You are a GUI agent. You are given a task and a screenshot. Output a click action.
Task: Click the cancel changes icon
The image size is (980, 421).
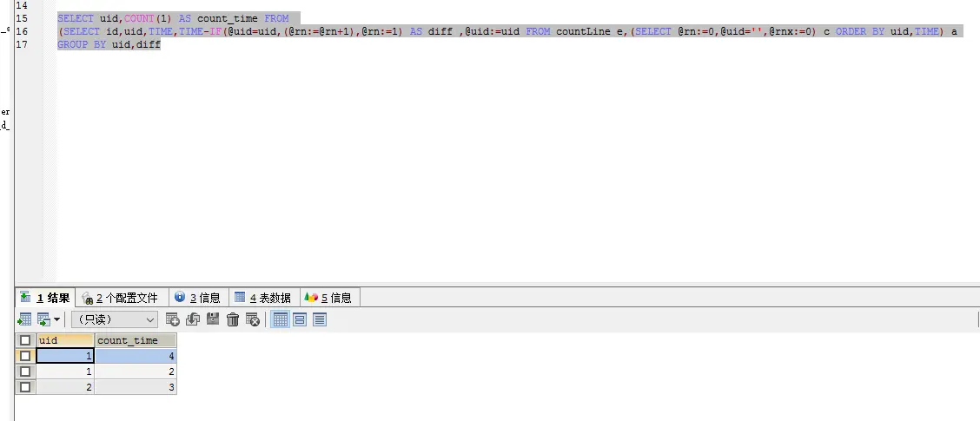tap(253, 319)
